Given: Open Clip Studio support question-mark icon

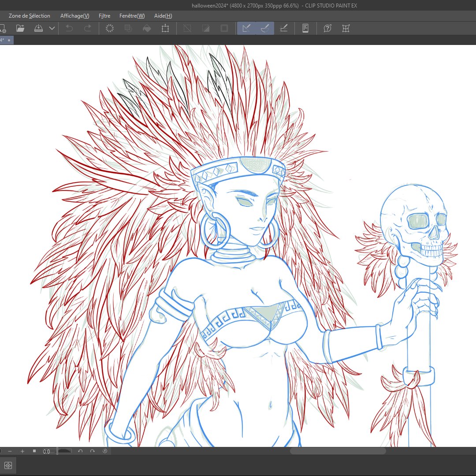Looking at the screenshot, I should tap(327, 28).
